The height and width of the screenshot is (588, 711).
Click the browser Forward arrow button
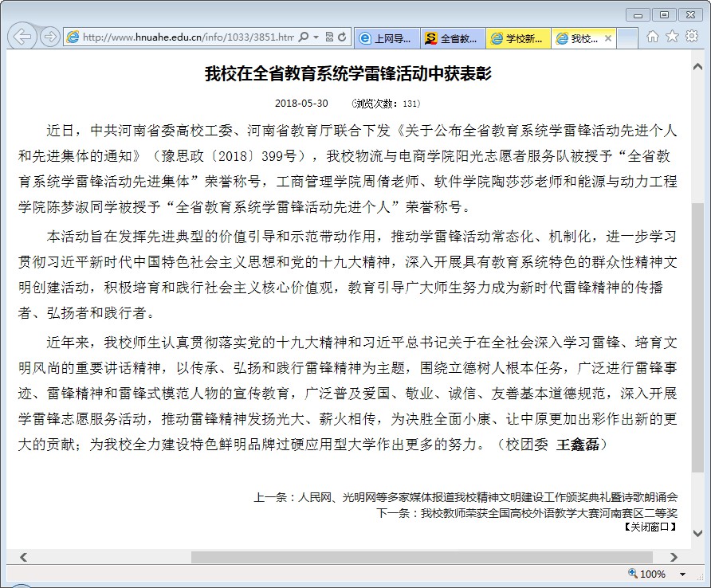click(x=49, y=37)
